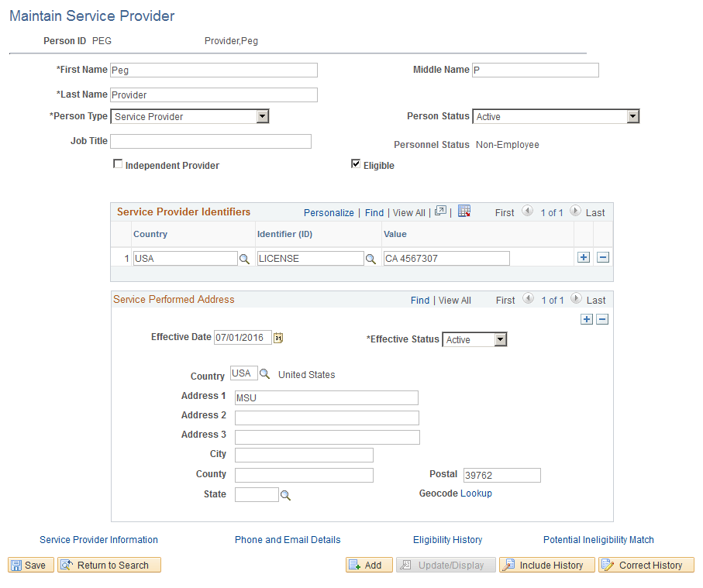This screenshot has height=588, width=703.
Task: Open identifiers grid in pop-out zoom window
Action: coord(440,211)
